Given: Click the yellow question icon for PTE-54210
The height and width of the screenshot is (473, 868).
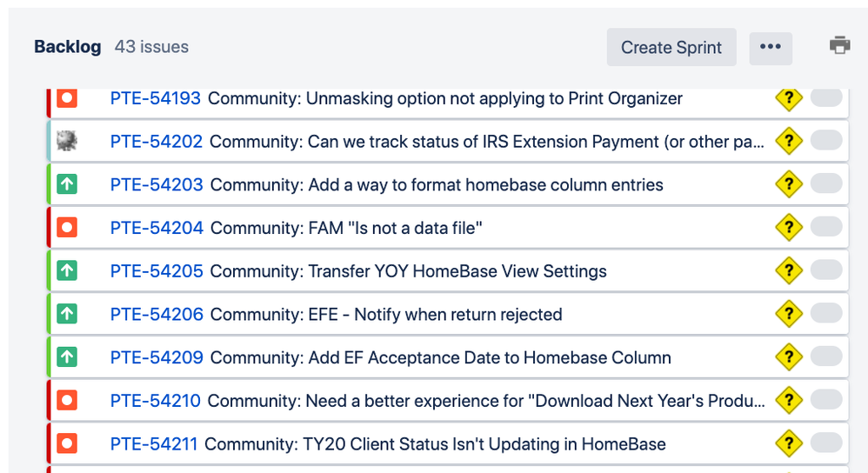Looking at the screenshot, I should coord(788,400).
